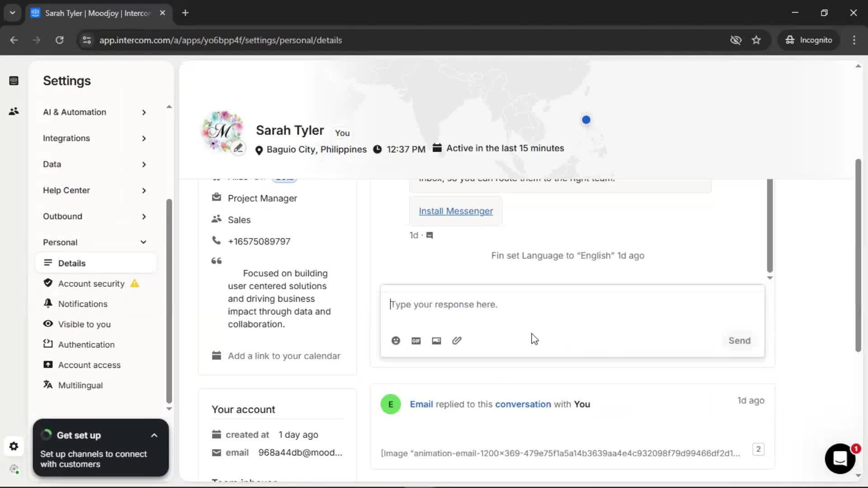The height and width of the screenshot is (488, 868).
Task: Click inside the response text field
Action: coord(572,305)
